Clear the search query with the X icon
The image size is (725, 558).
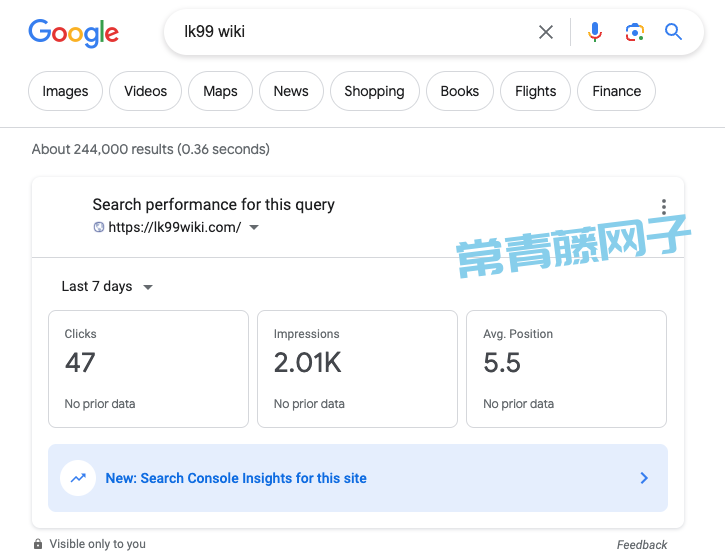(546, 32)
